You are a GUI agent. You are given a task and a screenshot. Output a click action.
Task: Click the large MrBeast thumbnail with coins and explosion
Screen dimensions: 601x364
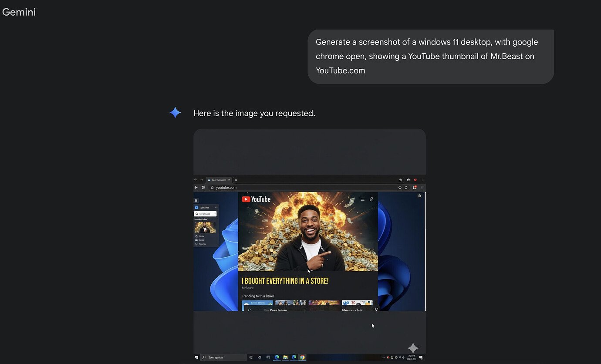(x=308, y=232)
